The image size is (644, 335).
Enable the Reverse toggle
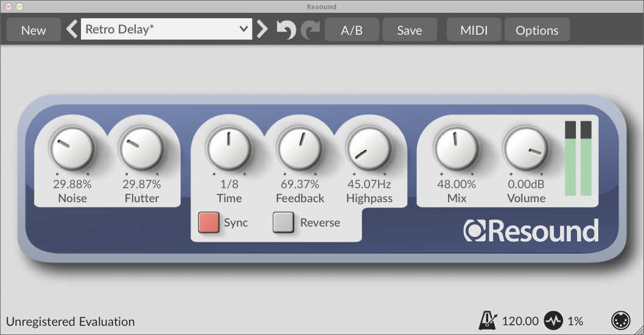284,222
